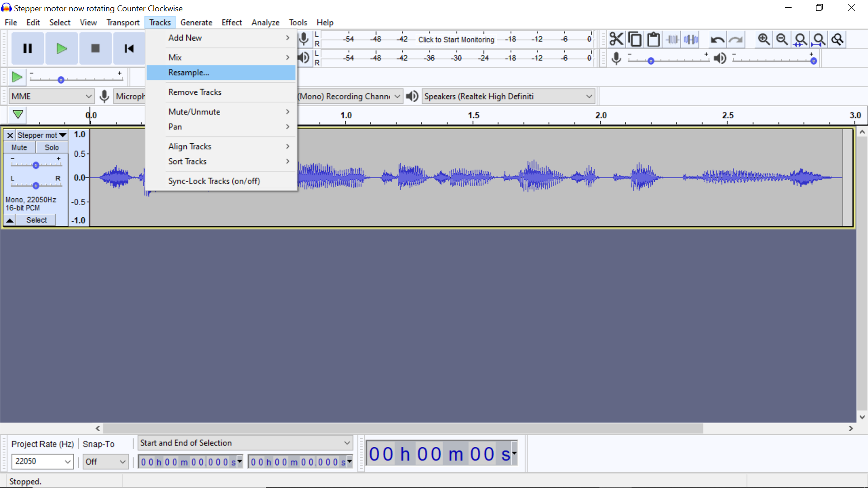Screen dimensions: 868x488
Task: Select the Zoom to Fit icon
Action: [816, 39]
